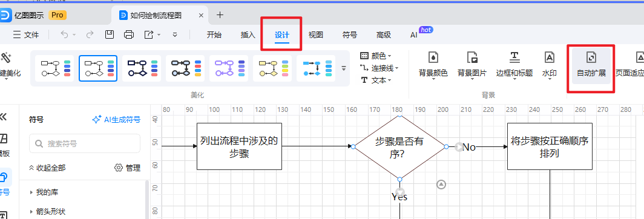Add a new document tab with plus
The height and width of the screenshot is (219, 644).
click(x=220, y=15)
